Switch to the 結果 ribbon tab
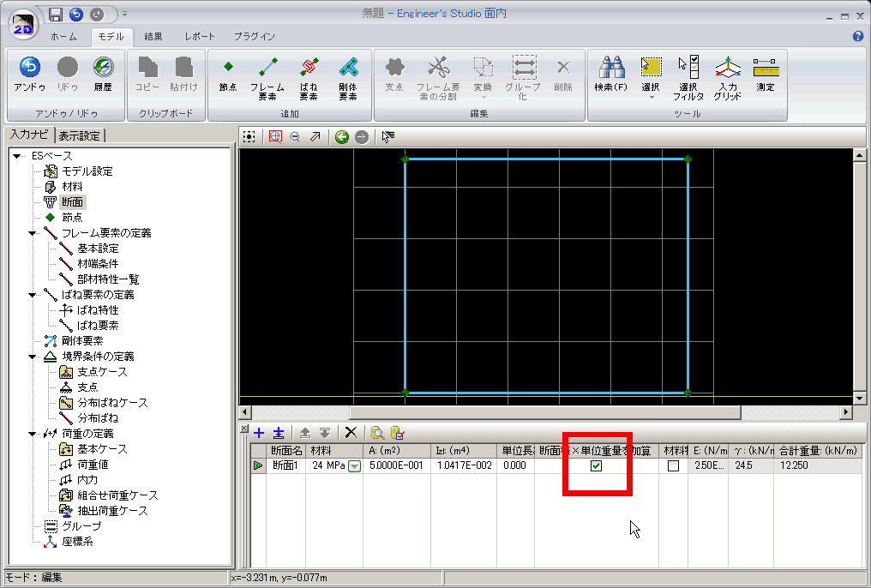 click(x=153, y=37)
